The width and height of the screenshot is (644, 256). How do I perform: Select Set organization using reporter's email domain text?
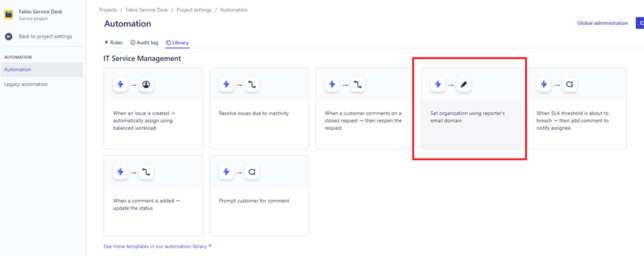tap(467, 117)
